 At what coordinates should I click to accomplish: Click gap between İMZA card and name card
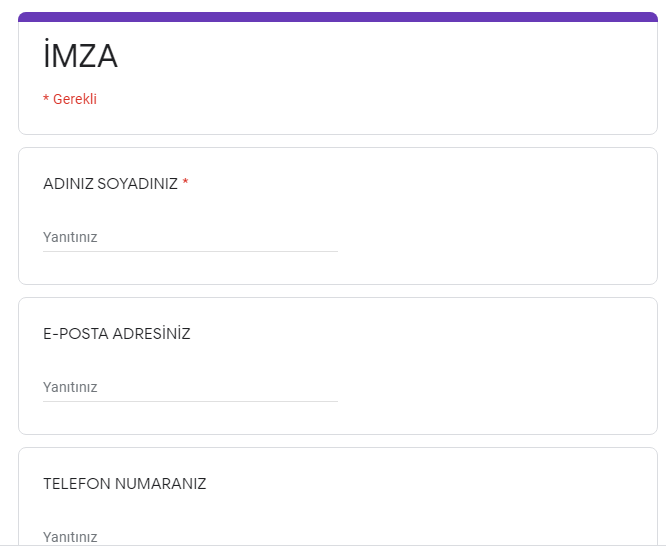tap(338, 141)
